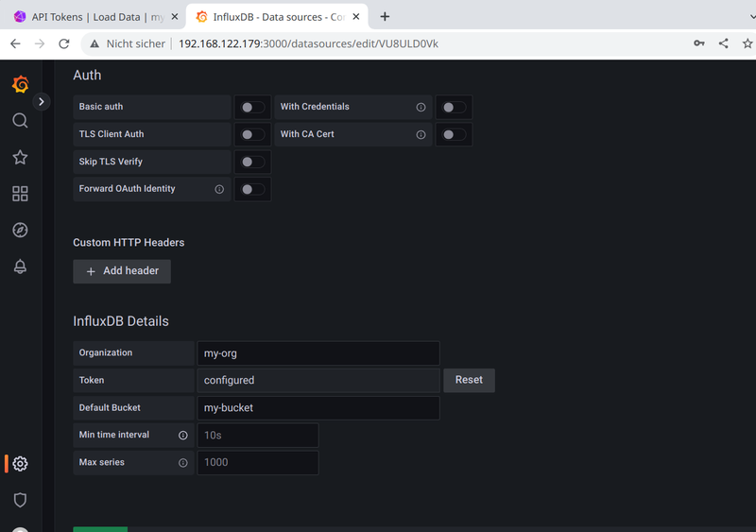Click the Organization label
Screen dimensions: 756x532
(x=106, y=352)
